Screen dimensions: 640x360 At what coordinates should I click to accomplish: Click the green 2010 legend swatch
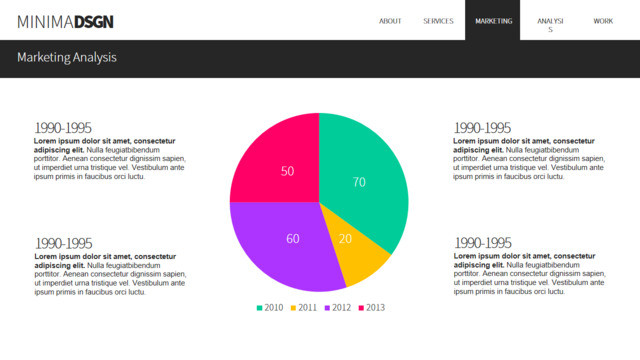pyautogui.click(x=259, y=308)
